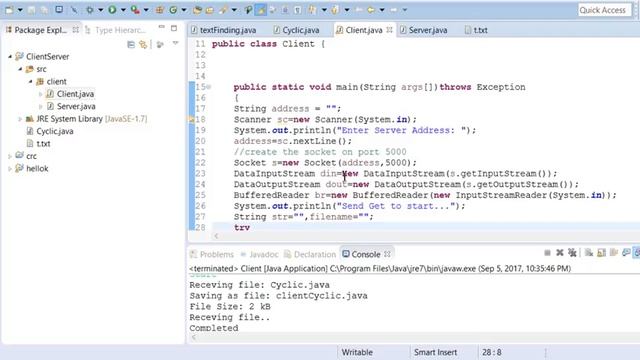Click the warning marker at line 18
The height and width of the screenshot is (360, 640).
click(x=191, y=120)
